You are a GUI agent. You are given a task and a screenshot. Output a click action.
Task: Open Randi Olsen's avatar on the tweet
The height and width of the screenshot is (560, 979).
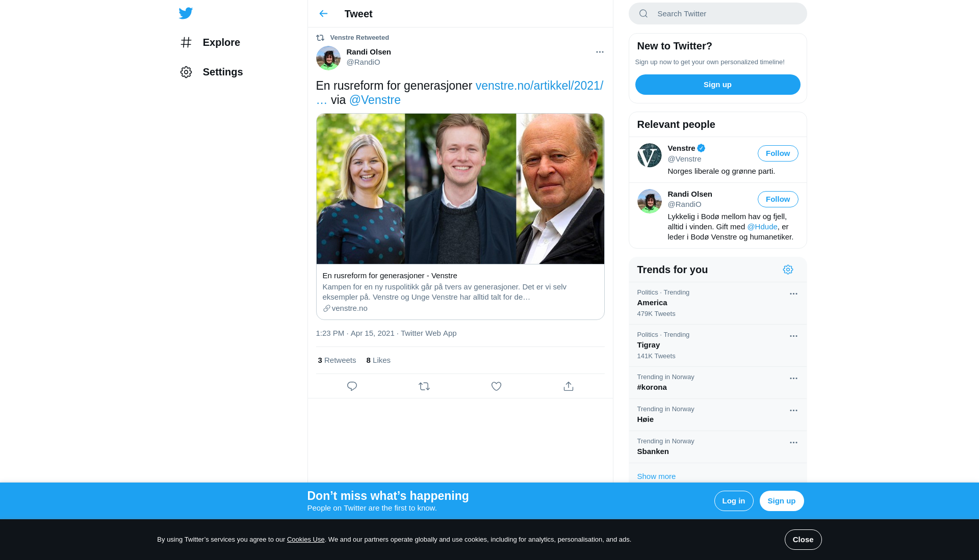[x=328, y=58]
